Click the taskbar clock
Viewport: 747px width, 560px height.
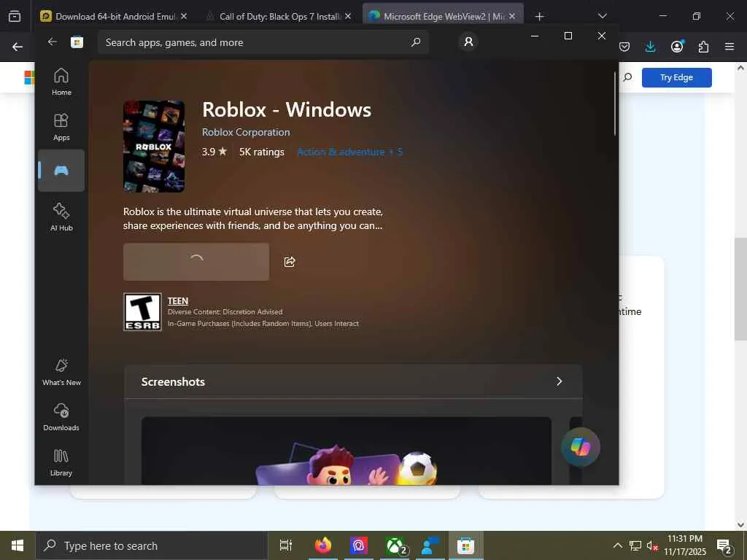click(x=685, y=545)
